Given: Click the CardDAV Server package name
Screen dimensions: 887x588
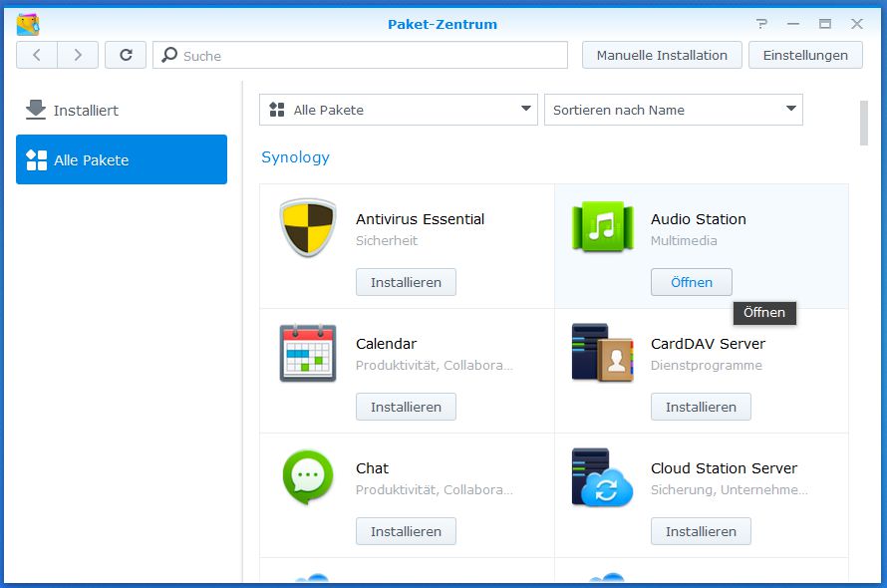Looking at the screenshot, I should pos(708,344).
